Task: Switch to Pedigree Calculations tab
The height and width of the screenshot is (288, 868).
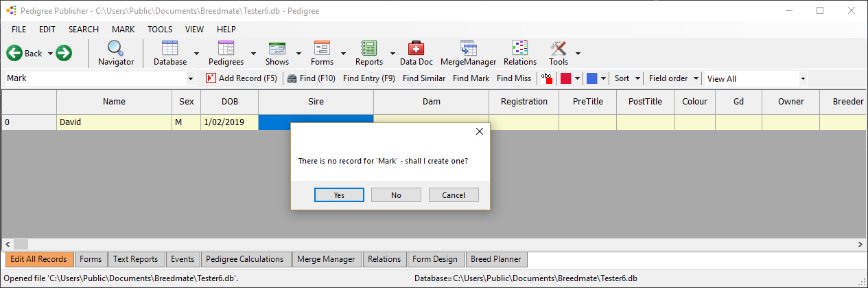Action: 244,259
